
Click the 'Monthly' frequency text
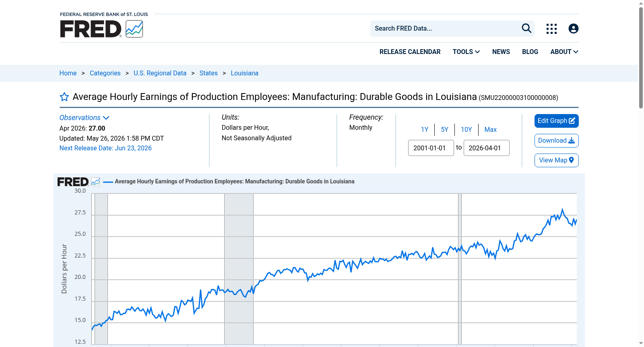point(361,127)
